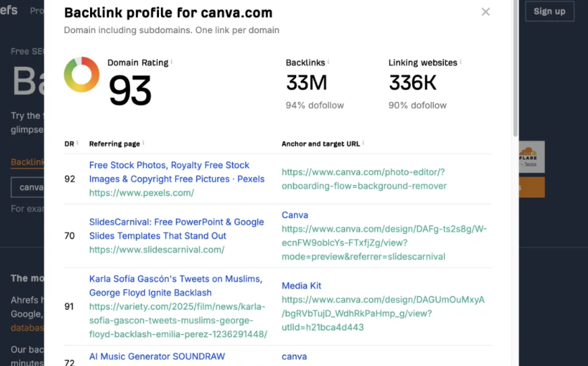Click the Domain Rating donut chart

[82, 75]
